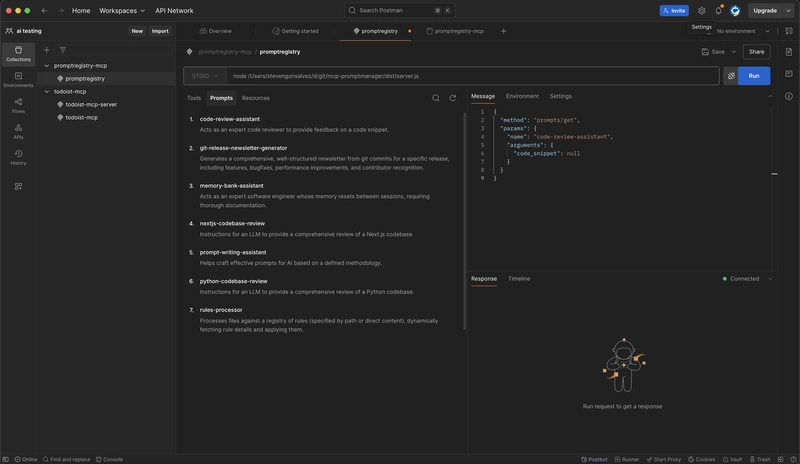
Task: Click the Invite button
Action: 674,11
